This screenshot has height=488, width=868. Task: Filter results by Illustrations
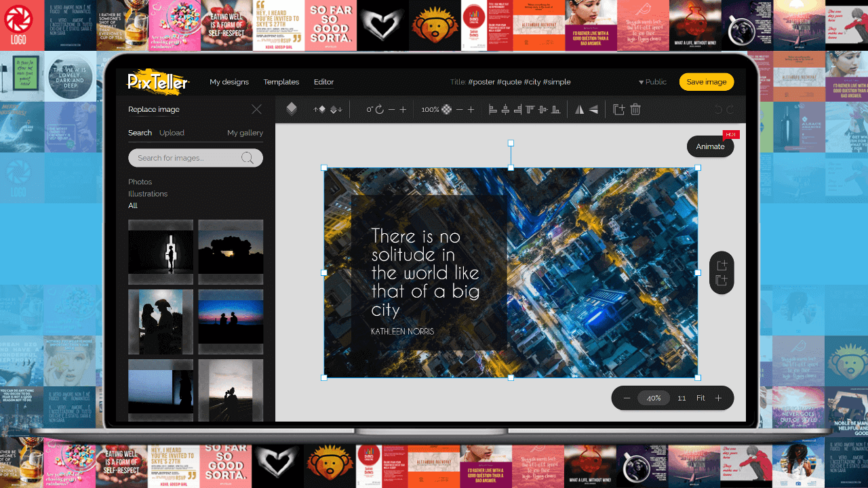tap(148, 194)
